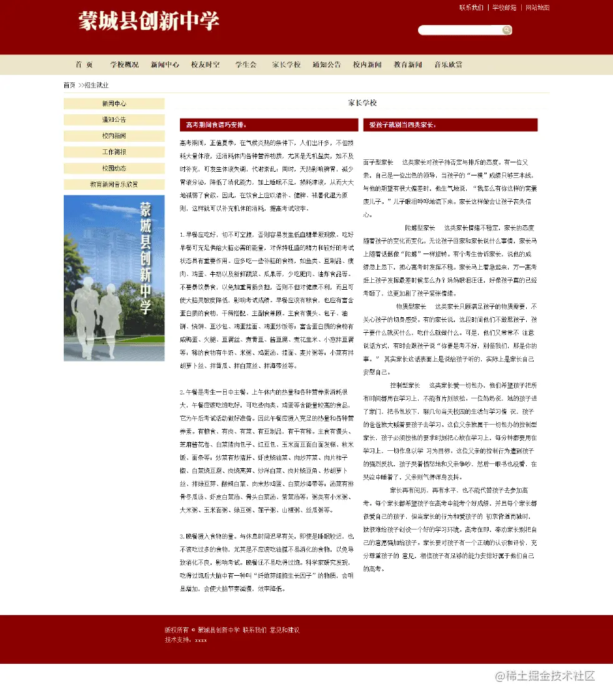
Task: Open the 联系我们 link in the header
Action: (471, 8)
